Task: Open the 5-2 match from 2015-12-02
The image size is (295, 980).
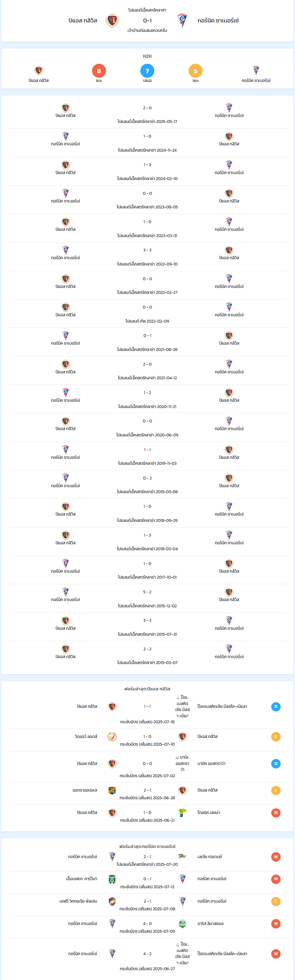Action: 147,599
